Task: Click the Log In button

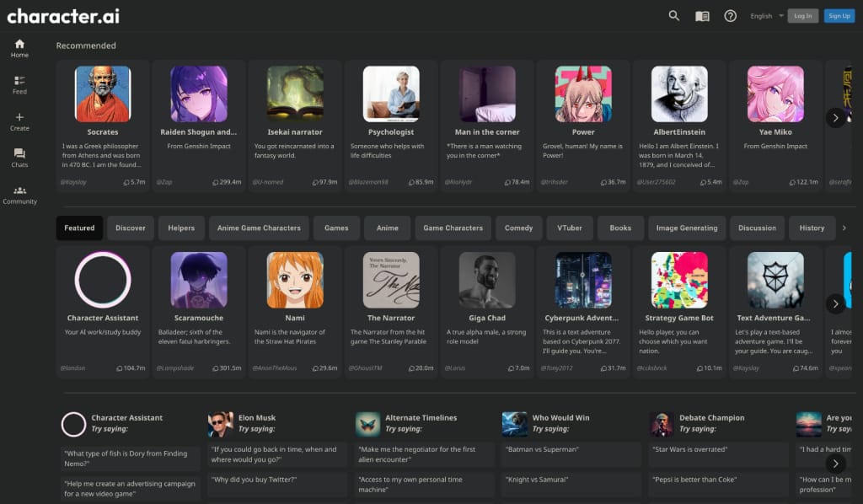Action: click(802, 16)
